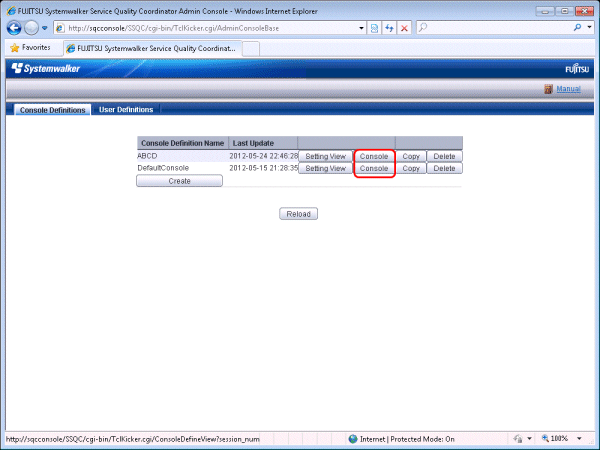Copy the DefaultConsole definition

[411, 168]
